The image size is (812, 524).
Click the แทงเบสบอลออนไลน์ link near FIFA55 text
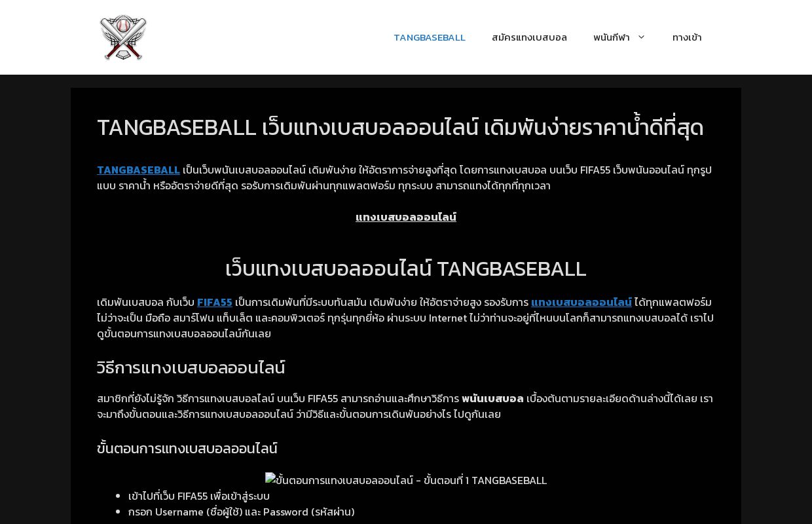[x=581, y=302]
